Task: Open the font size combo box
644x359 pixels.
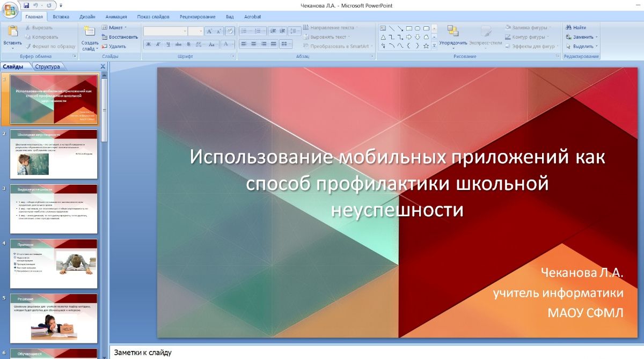Action: [x=196, y=31]
